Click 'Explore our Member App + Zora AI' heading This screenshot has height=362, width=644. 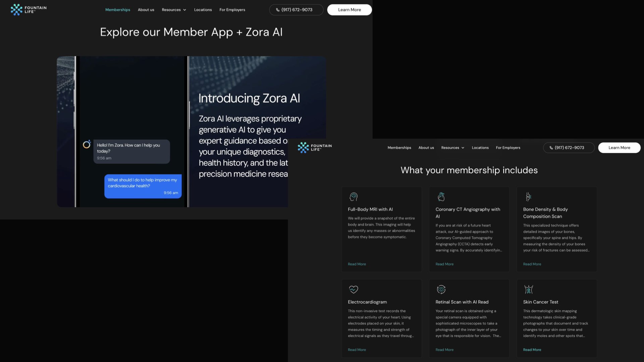(191, 32)
